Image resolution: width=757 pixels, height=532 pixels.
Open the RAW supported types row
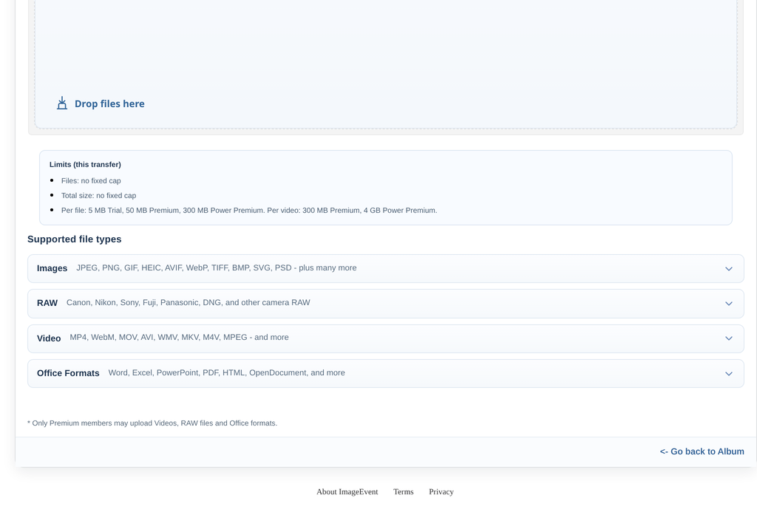386,304
